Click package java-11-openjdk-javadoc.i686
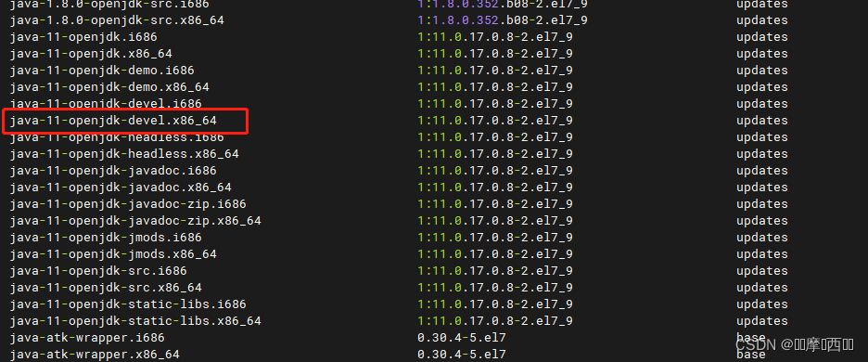 click(113, 171)
